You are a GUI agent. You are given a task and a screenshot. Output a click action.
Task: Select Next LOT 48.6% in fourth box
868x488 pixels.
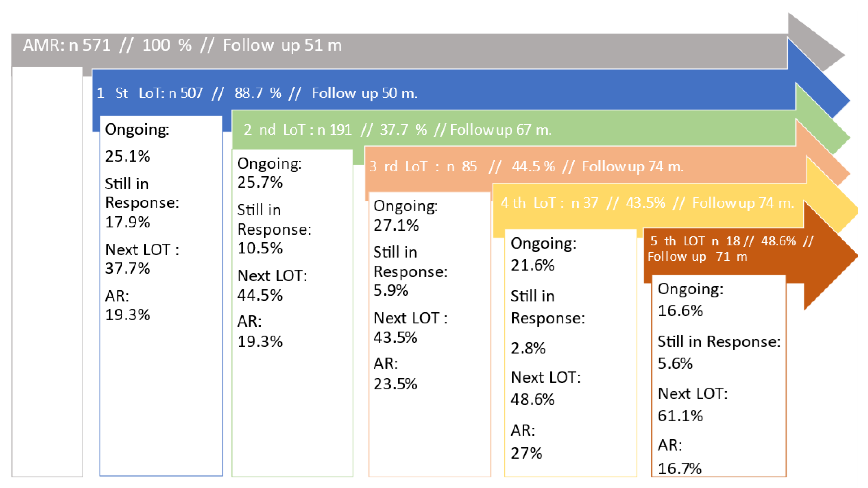[546, 388]
